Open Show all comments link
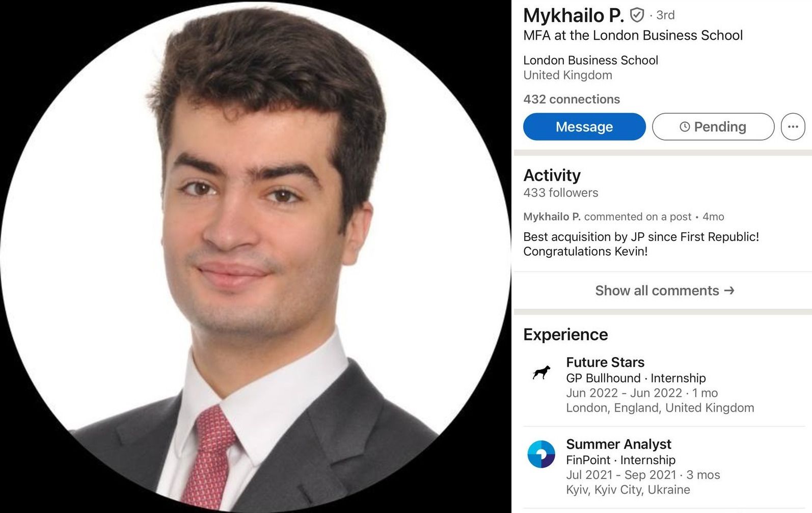This screenshot has height=513, width=812. [x=665, y=290]
